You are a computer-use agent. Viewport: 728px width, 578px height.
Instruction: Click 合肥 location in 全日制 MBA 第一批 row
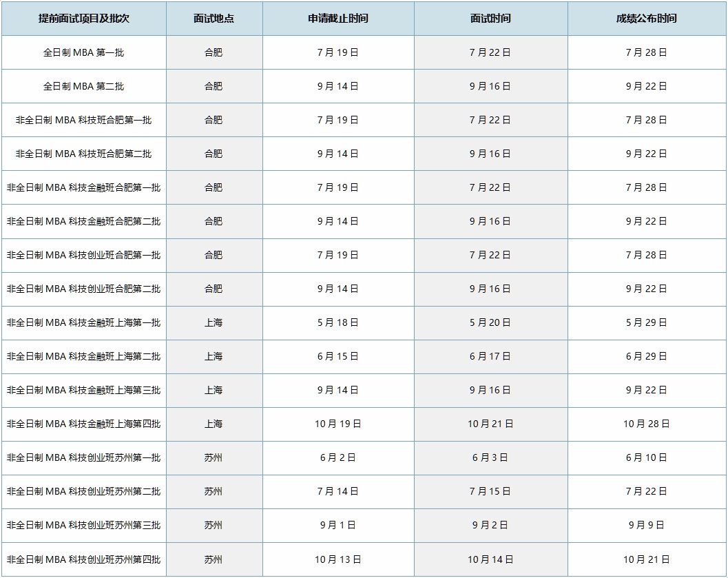(214, 52)
